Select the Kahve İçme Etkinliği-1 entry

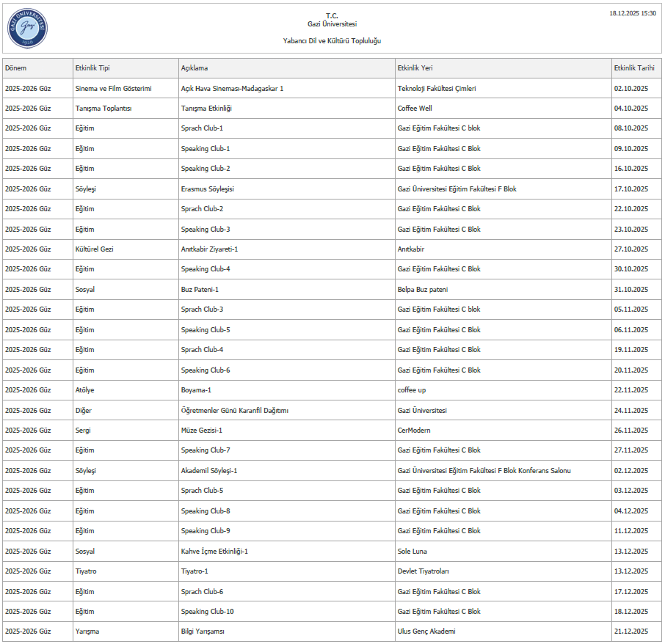pyautogui.click(x=214, y=552)
